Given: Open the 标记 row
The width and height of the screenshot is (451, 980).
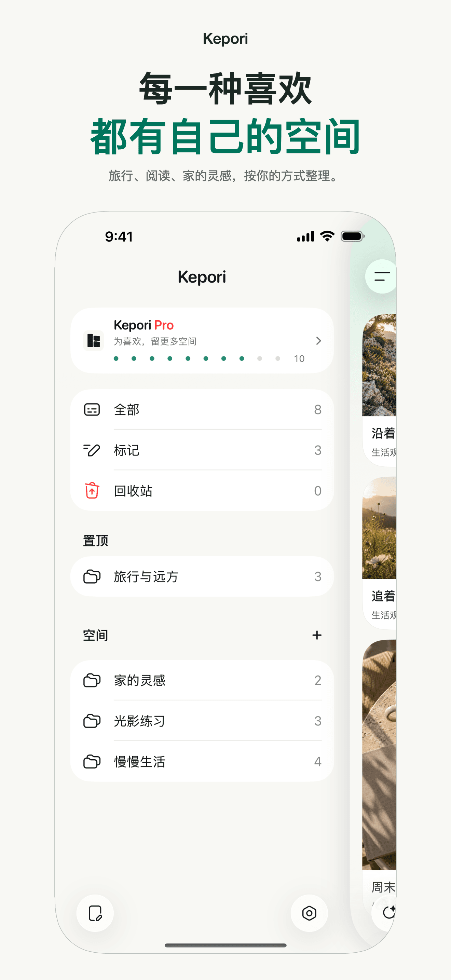Looking at the screenshot, I should click(x=202, y=450).
